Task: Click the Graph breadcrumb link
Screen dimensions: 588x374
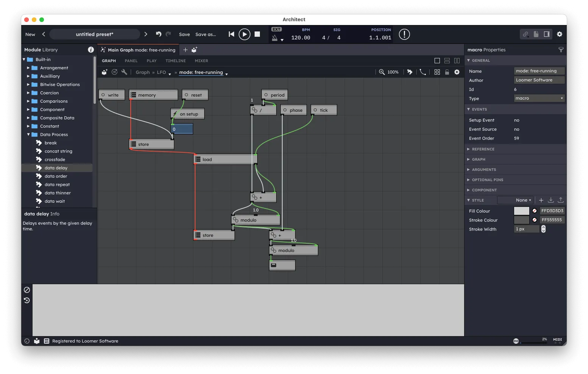Action: pyautogui.click(x=143, y=72)
